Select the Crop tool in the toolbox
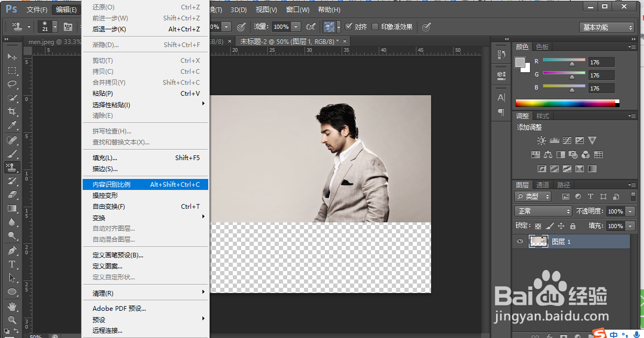Viewport: 644px width, 338px height. 12,111
